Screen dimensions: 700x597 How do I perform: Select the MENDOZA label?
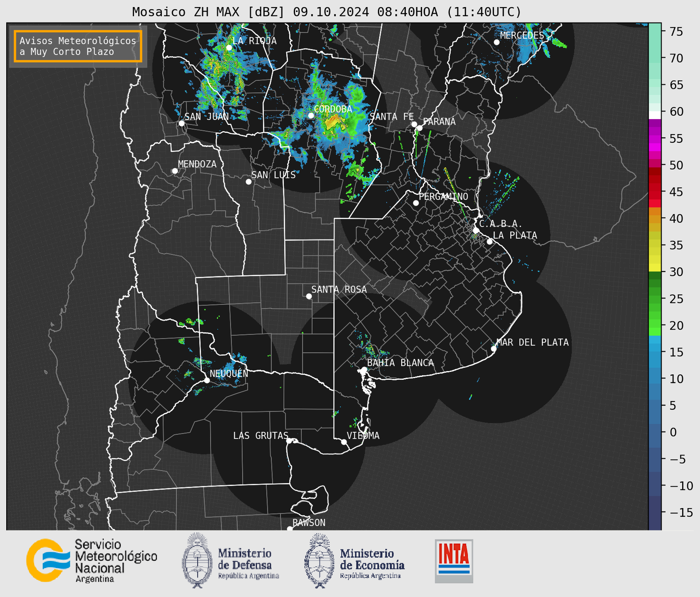tap(197, 164)
